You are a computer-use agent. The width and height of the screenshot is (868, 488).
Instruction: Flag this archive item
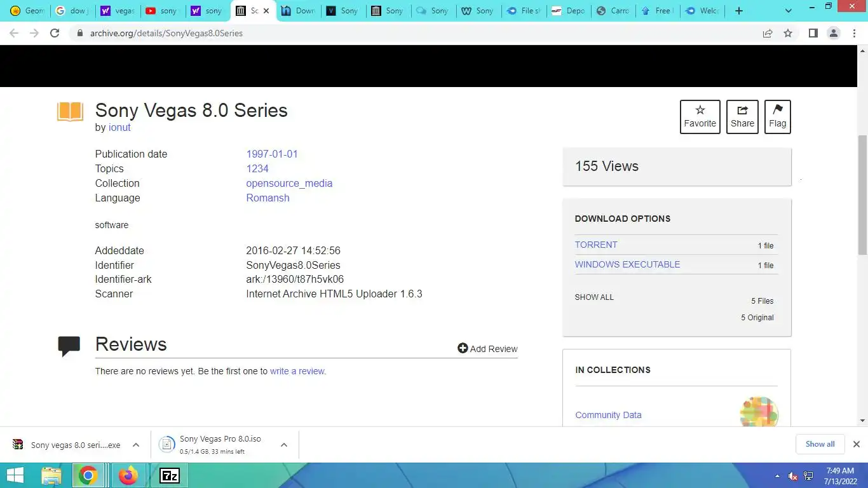(x=777, y=117)
